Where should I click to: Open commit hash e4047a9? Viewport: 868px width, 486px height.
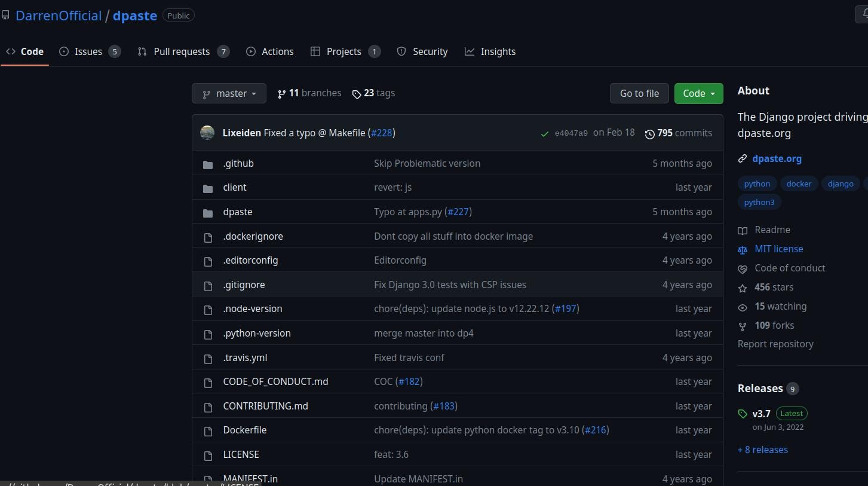tap(571, 133)
